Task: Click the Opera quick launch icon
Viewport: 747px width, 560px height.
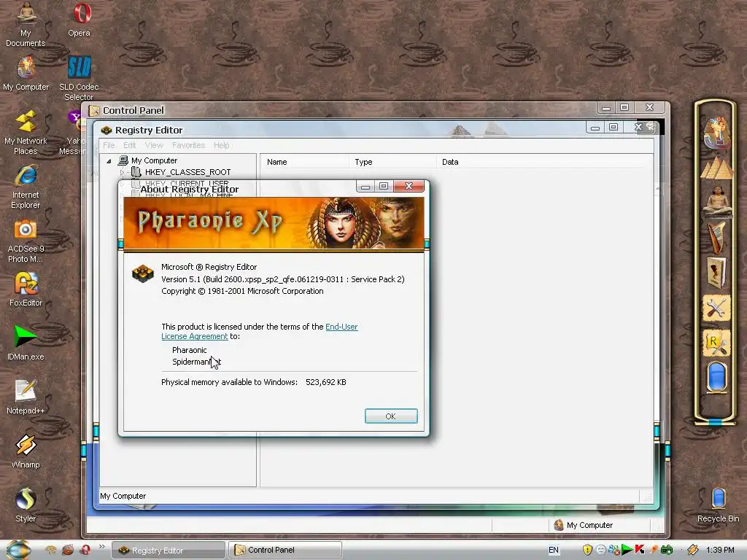Action: point(86,550)
